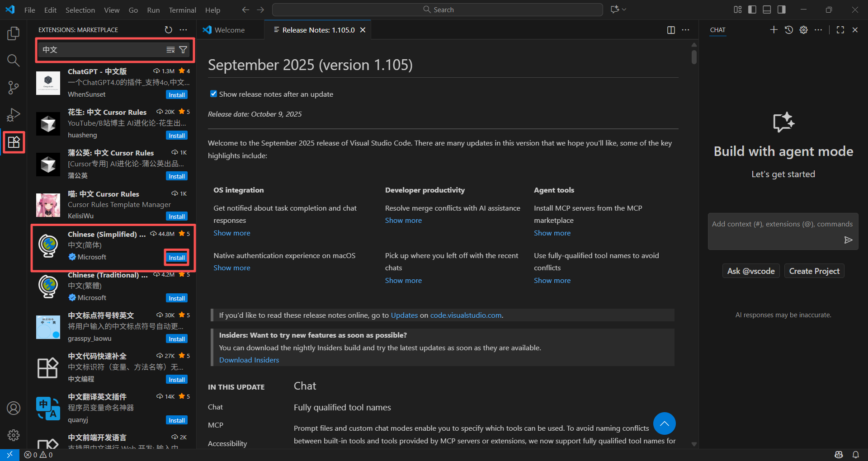Go forward in navigation history
Screen dimensions: 868x461
(261, 9)
